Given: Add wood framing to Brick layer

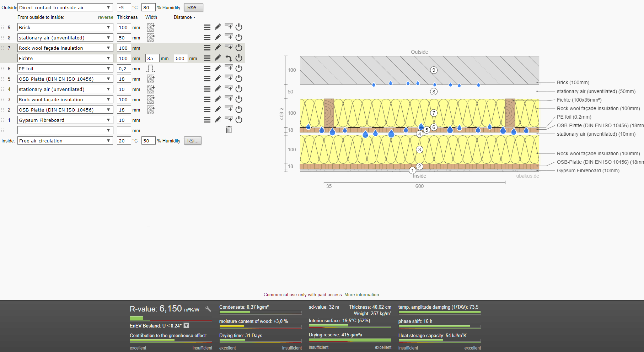Looking at the screenshot, I should 151,27.
